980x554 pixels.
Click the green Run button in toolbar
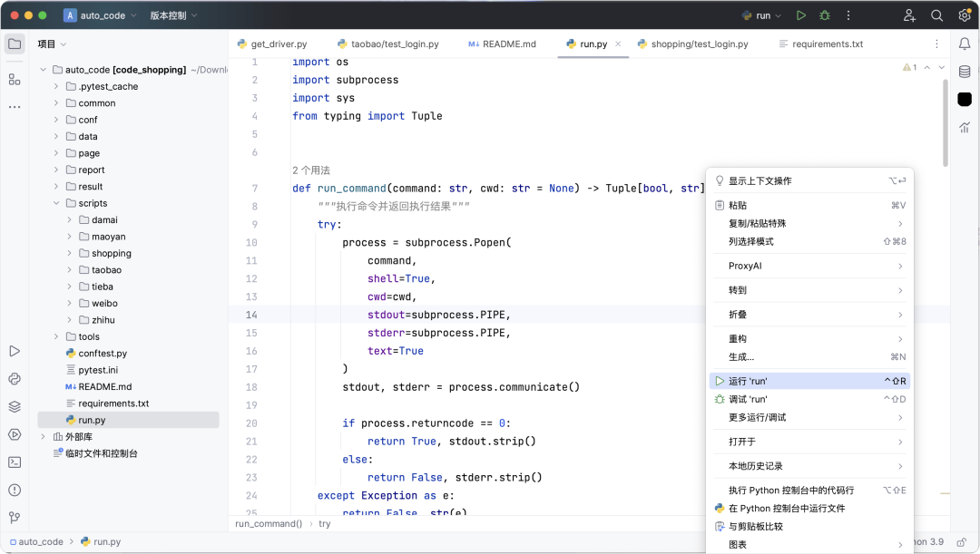coord(800,15)
